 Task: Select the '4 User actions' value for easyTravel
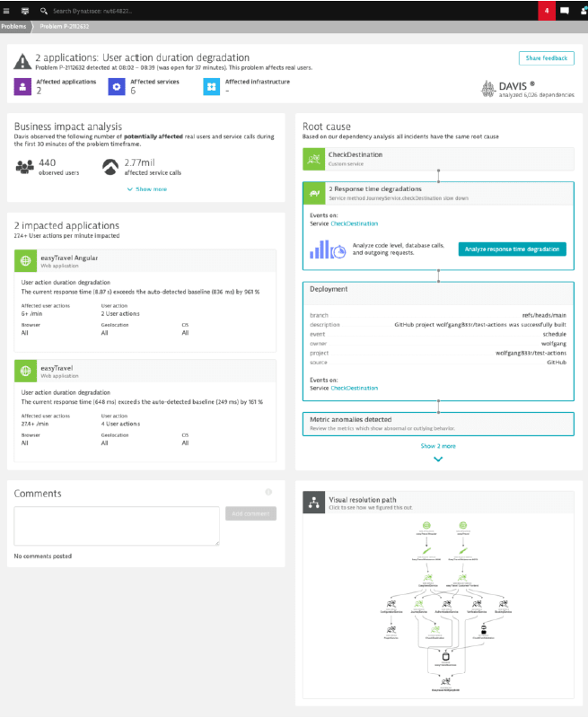click(x=120, y=424)
